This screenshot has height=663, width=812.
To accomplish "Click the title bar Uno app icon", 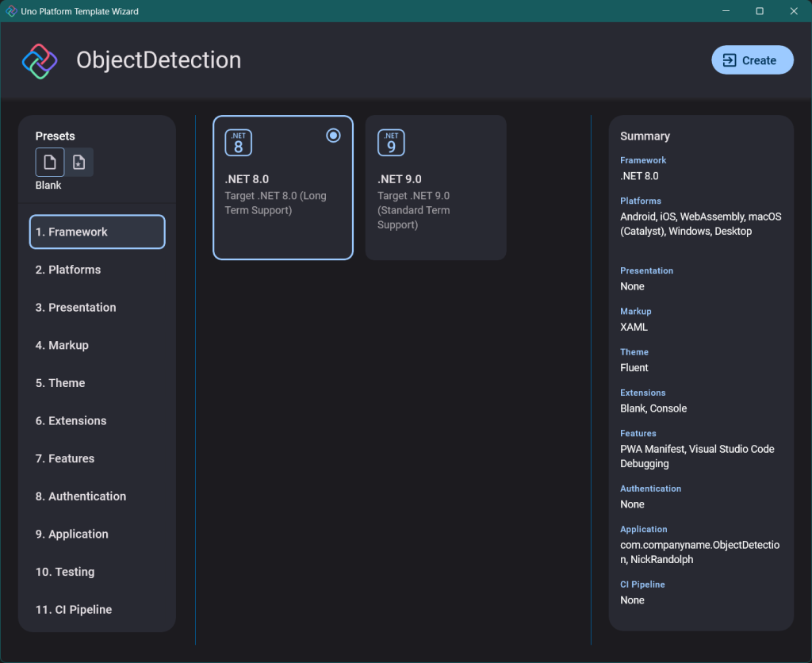I will click(12, 11).
